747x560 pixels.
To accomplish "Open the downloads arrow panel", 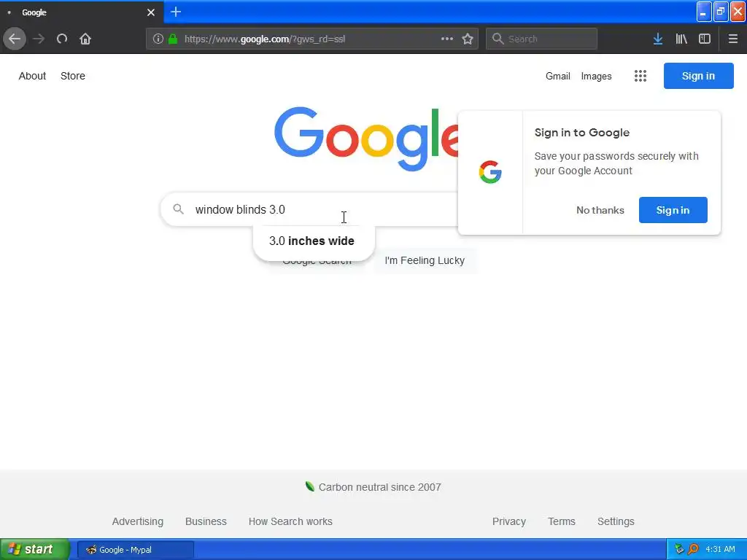I will coord(658,39).
